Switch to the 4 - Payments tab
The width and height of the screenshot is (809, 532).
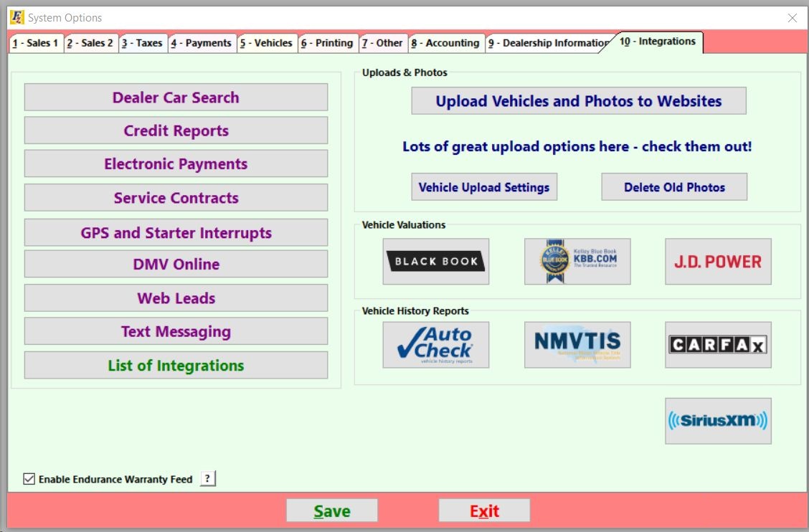click(202, 43)
